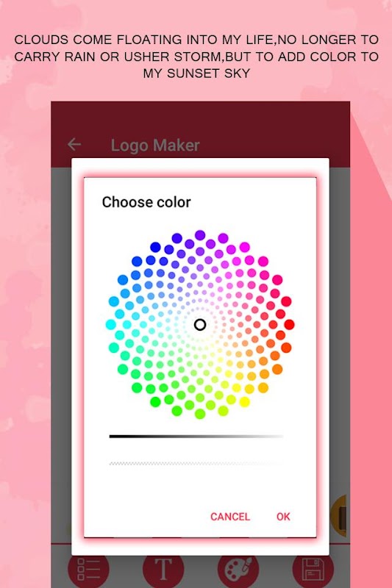Pick the center white color selector ring
This screenshot has height=588, width=392.
[200, 325]
